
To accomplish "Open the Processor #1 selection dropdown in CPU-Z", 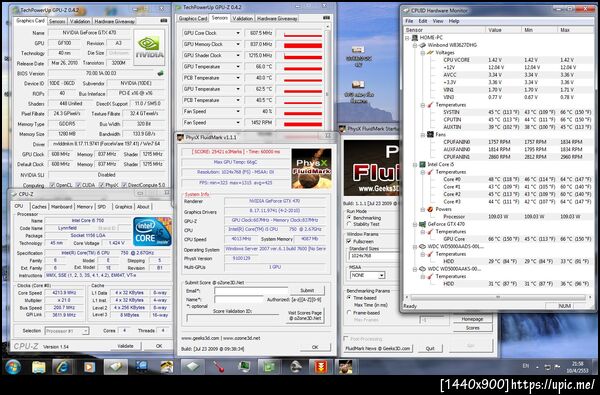I will (85, 331).
